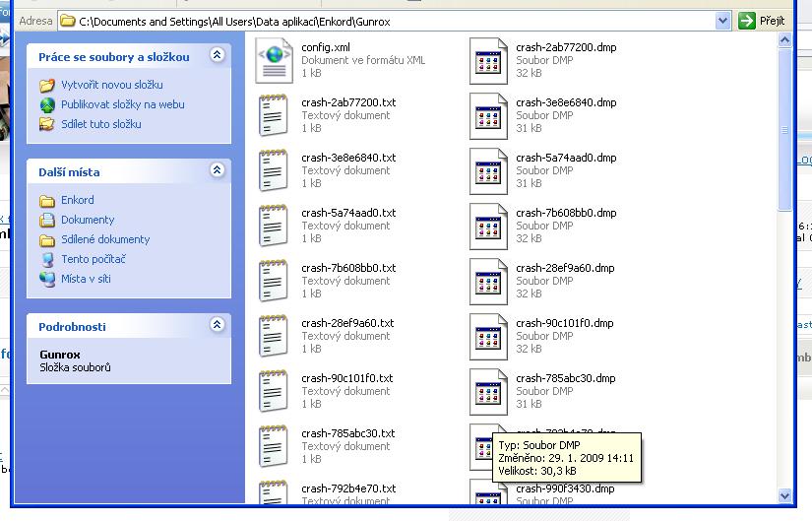This screenshot has height=521, width=812.
Task: Open the Sdílené dokumenty link
Action: tap(105, 239)
